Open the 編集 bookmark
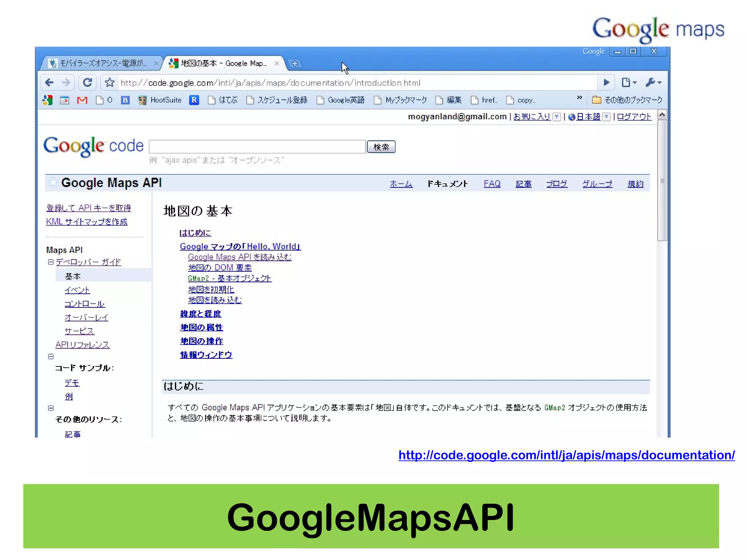Image resolution: width=747 pixels, height=560 pixels. pyautogui.click(x=449, y=100)
